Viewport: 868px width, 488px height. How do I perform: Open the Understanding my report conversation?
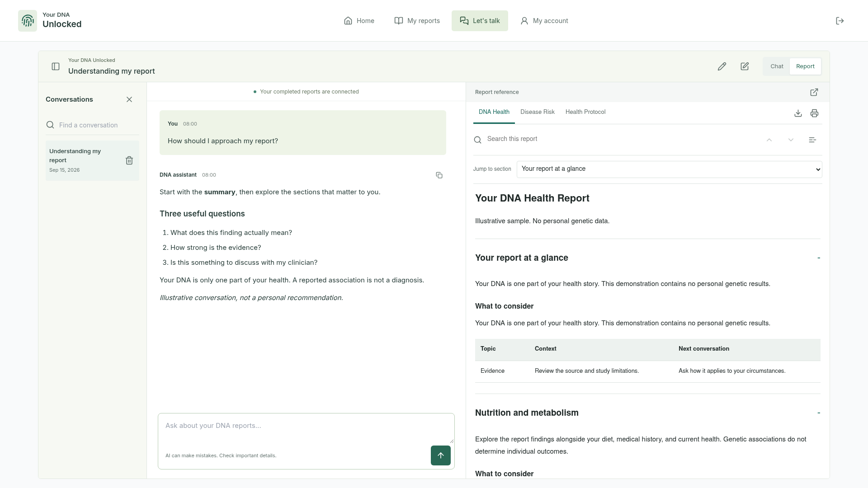pyautogui.click(x=84, y=160)
